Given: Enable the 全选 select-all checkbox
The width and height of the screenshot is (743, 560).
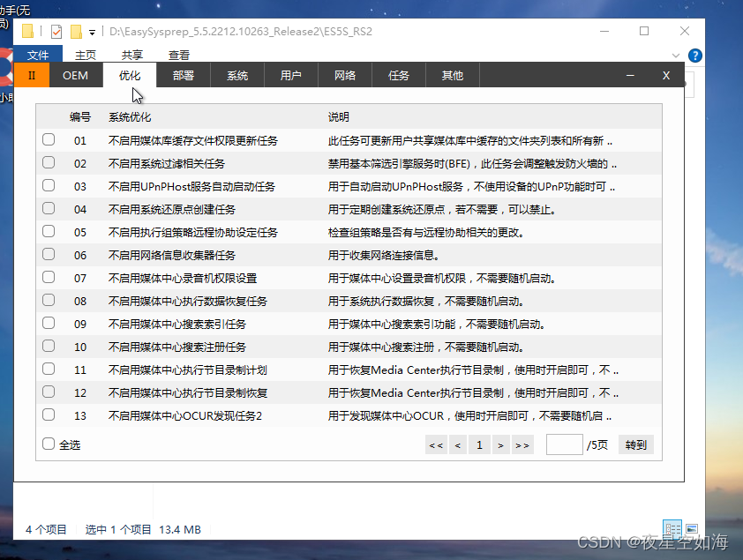Looking at the screenshot, I should pyautogui.click(x=49, y=444).
